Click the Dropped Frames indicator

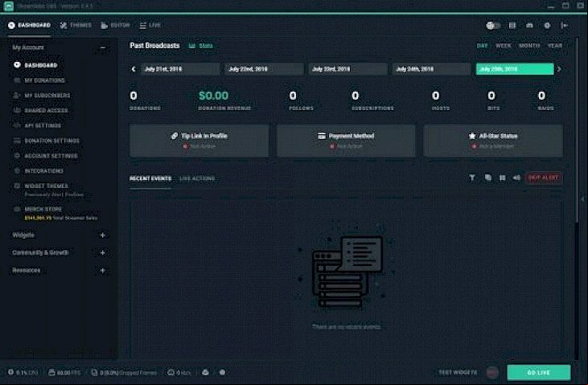point(124,373)
